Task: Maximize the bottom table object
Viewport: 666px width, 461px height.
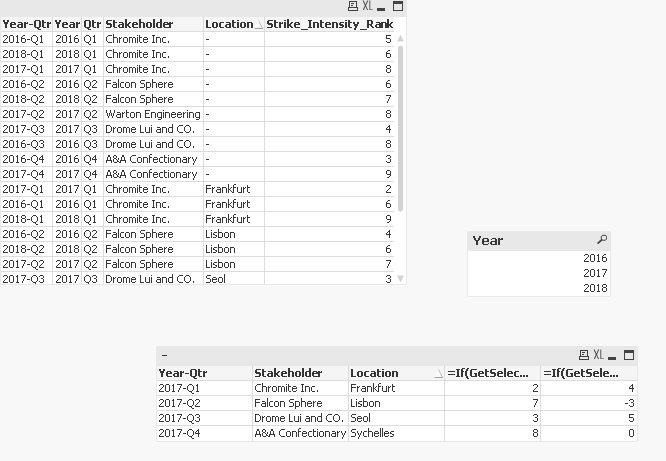Action: pos(628,355)
